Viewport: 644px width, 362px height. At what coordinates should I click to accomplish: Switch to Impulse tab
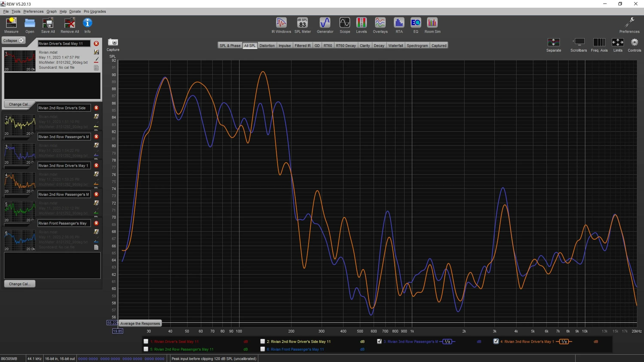pyautogui.click(x=284, y=45)
